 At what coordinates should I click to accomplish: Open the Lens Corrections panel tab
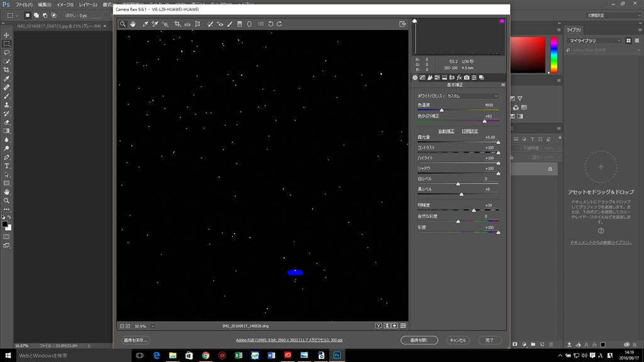point(452,77)
